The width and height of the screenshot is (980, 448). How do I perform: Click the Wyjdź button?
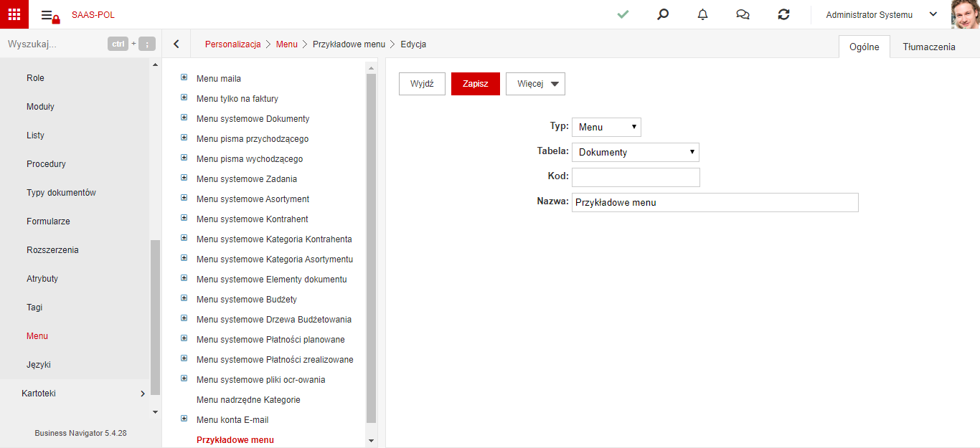click(422, 84)
